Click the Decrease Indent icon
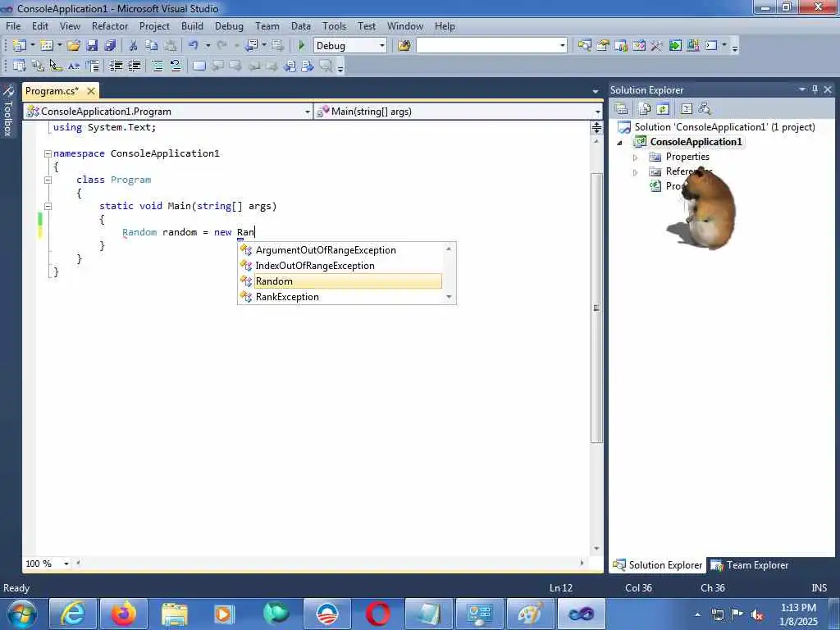 tap(116, 66)
